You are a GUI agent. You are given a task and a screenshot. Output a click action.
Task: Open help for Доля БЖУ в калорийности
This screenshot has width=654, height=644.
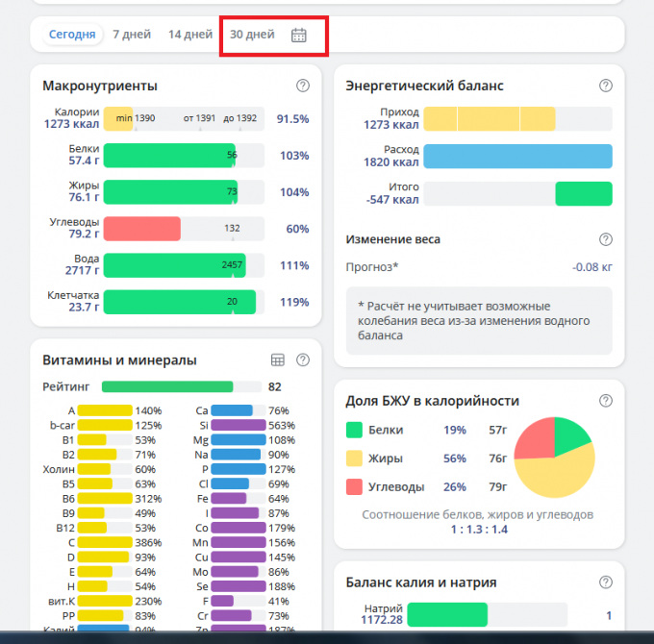[605, 401]
